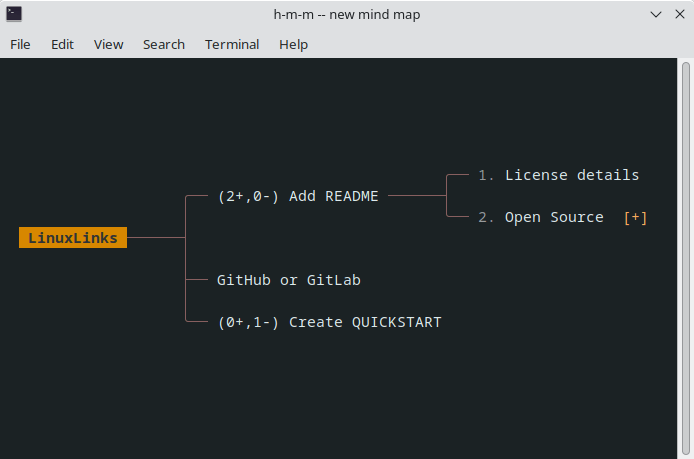Open the Help menu
Image resolution: width=694 pixels, height=459 pixels.
294,44
